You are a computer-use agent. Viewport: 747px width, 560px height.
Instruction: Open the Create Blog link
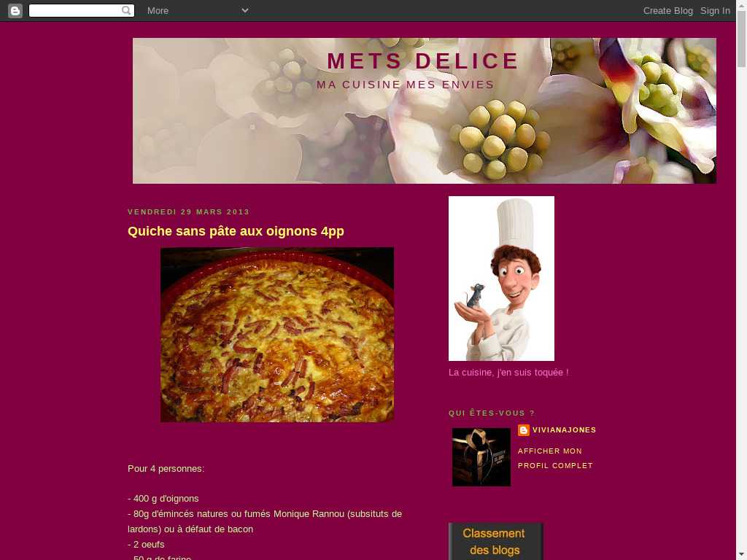pyautogui.click(x=668, y=10)
